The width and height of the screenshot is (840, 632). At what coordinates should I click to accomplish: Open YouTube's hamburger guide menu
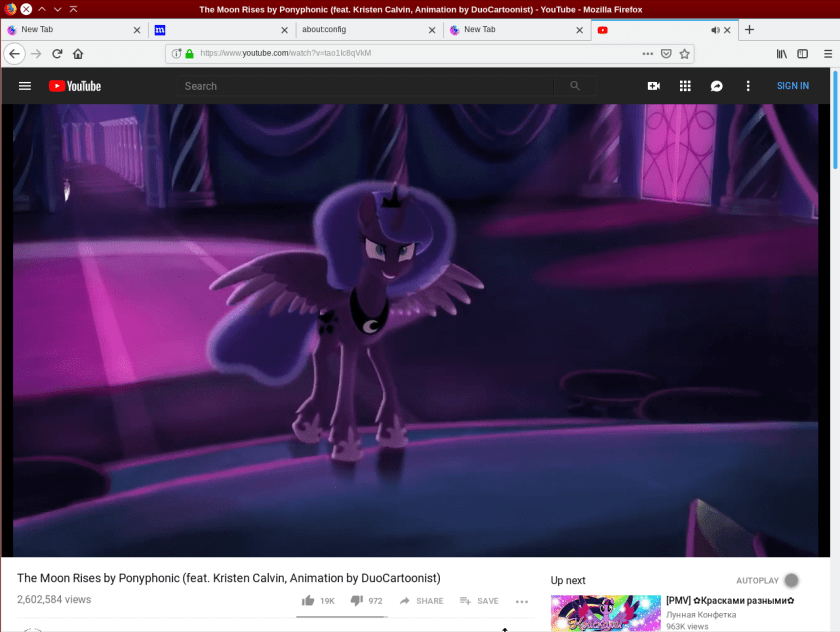point(25,86)
